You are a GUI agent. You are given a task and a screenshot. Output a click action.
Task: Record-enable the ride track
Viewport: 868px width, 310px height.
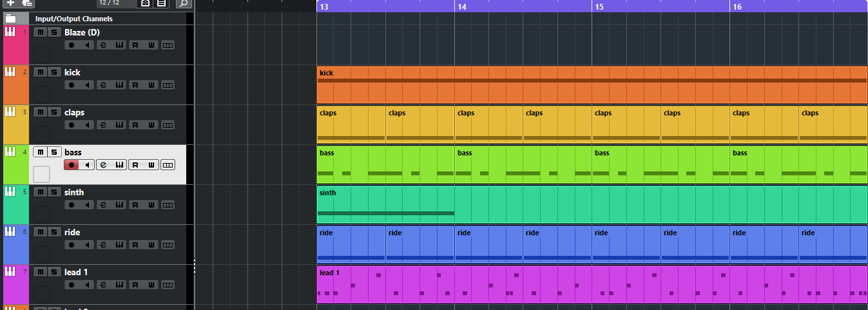[71, 245]
